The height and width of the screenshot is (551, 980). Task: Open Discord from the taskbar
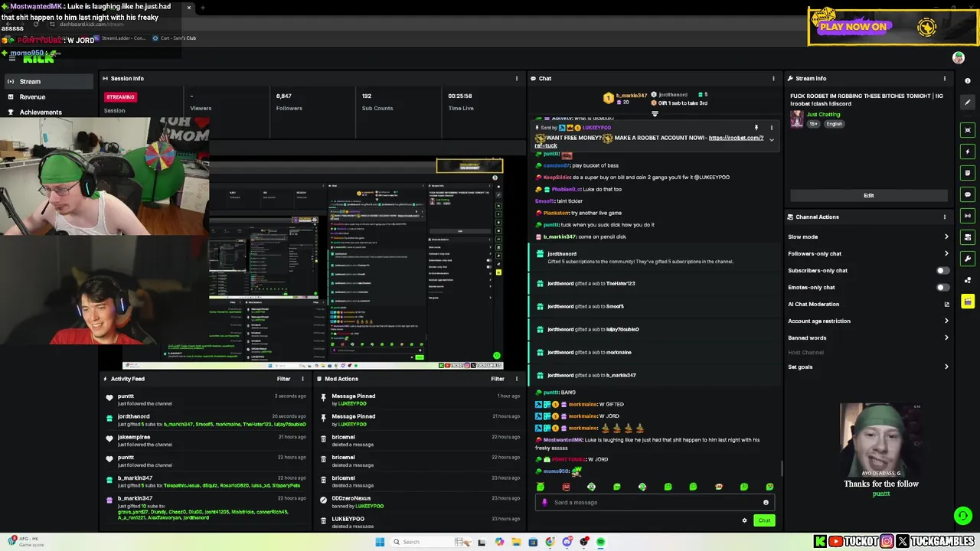click(x=567, y=542)
